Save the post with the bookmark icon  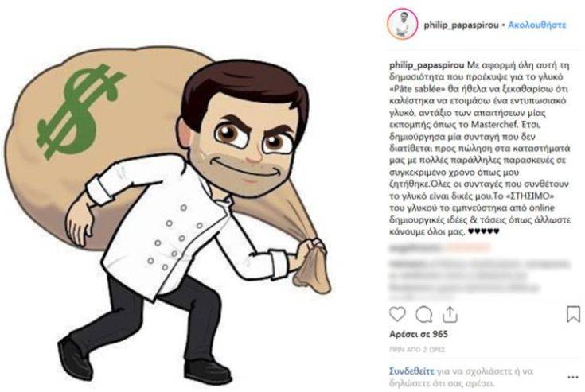(x=573, y=314)
